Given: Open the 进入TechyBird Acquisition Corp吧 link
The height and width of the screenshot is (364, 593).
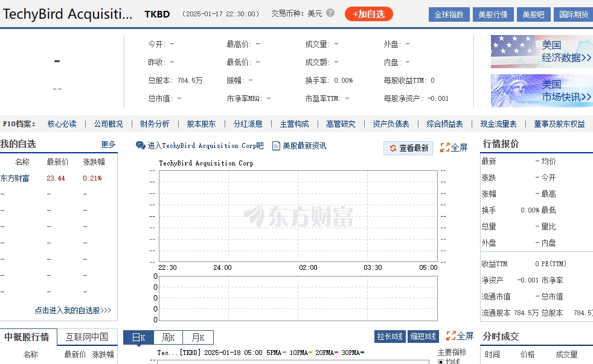Looking at the screenshot, I should pyautogui.click(x=205, y=145).
